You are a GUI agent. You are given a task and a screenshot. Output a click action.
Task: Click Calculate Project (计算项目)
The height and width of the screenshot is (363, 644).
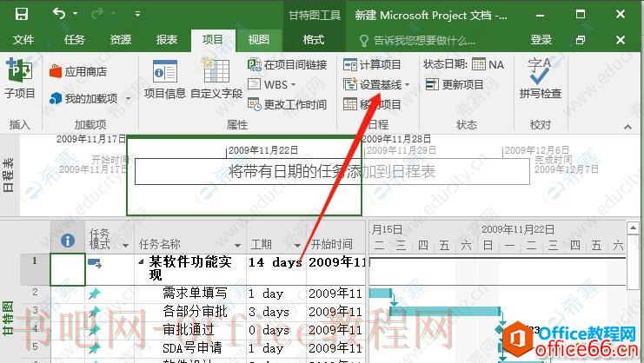pos(372,64)
